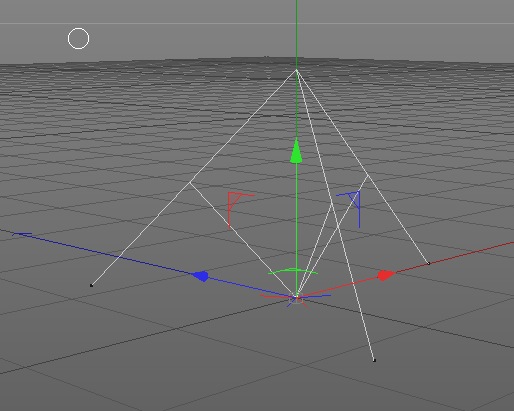Select the right base vertex on red axis
Image resolution: width=514 pixels, height=411 pixels.
click(x=429, y=263)
